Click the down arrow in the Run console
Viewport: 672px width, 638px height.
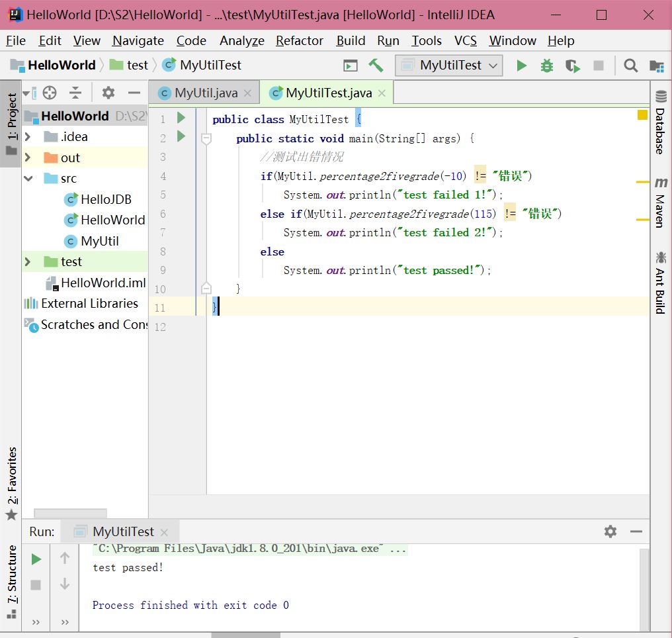pos(65,584)
